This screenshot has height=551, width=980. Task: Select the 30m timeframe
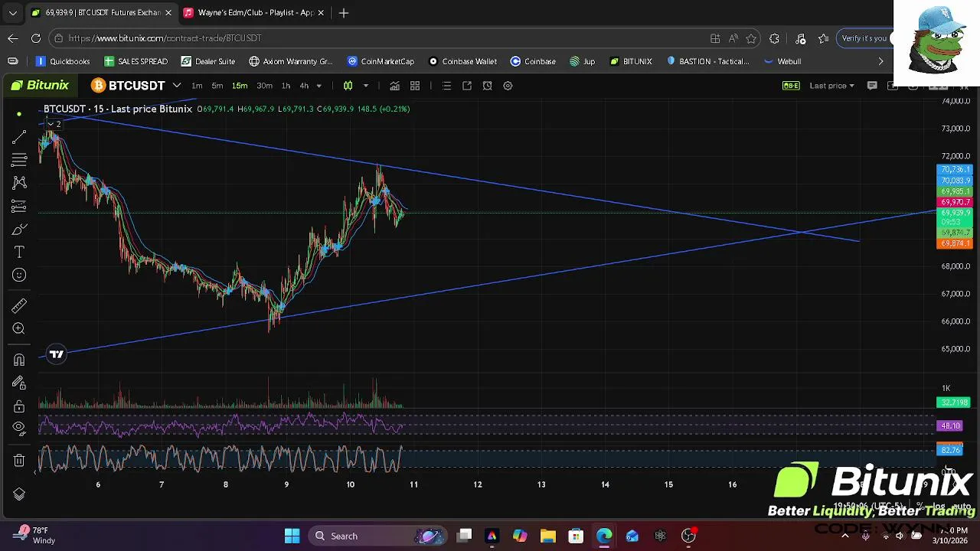click(264, 86)
